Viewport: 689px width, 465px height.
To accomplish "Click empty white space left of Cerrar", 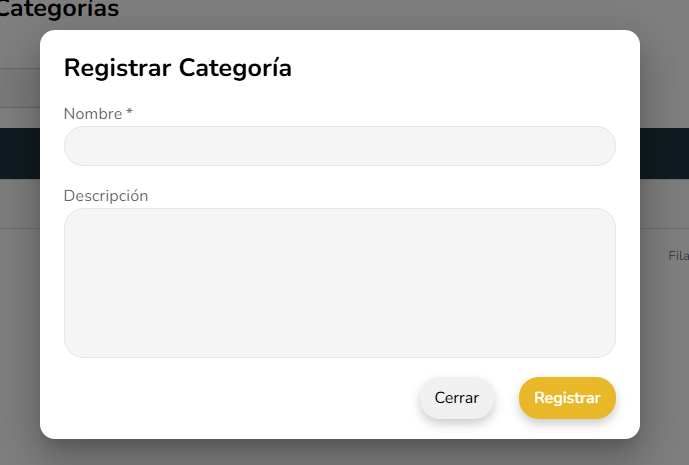I will (240, 398).
